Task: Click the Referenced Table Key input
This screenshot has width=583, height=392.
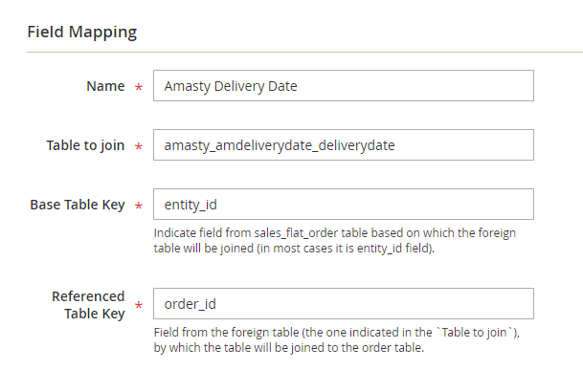Action: (343, 304)
